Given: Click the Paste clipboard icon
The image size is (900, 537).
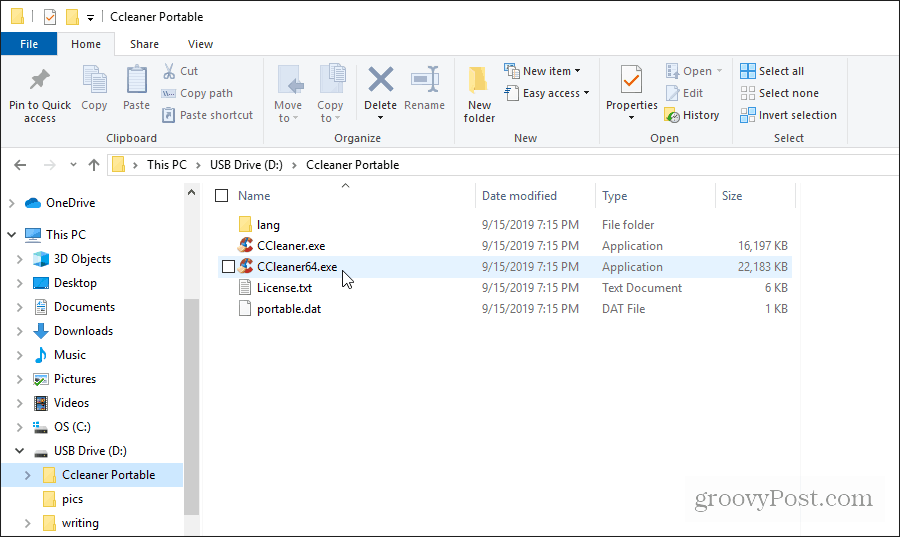Looking at the screenshot, I should [136, 79].
